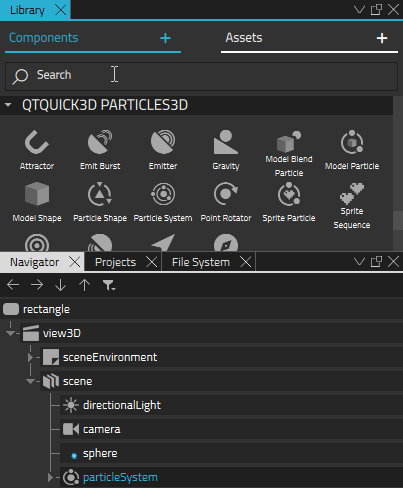
Task: Collapse the scene node in Navigator
Action: pos(30,381)
